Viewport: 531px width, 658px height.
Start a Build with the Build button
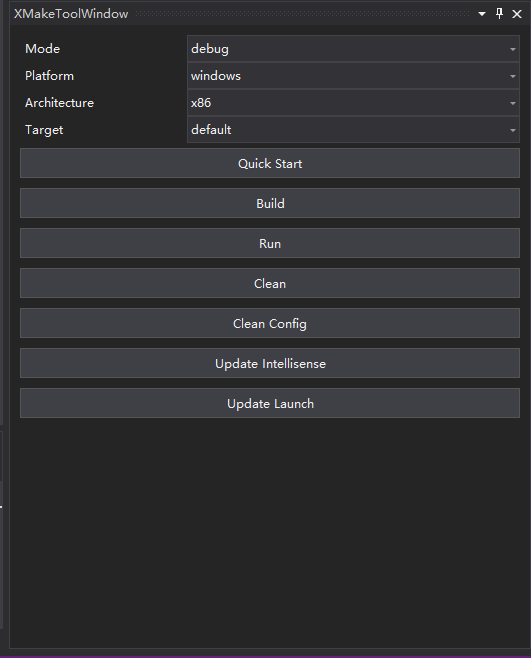(270, 203)
